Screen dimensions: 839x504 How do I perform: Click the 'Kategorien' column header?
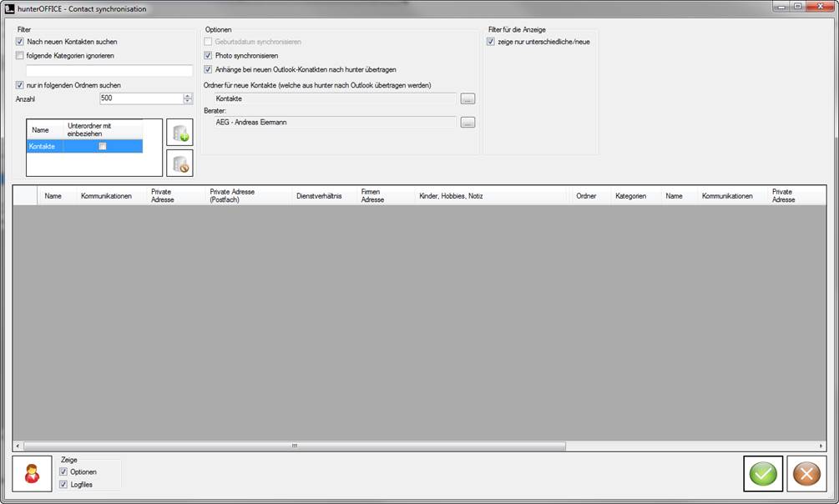tap(630, 196)
